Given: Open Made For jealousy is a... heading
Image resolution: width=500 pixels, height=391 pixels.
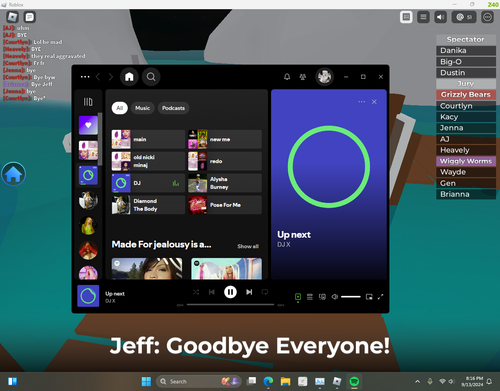Looking at the screenshot, I should (x=161, y=245).
